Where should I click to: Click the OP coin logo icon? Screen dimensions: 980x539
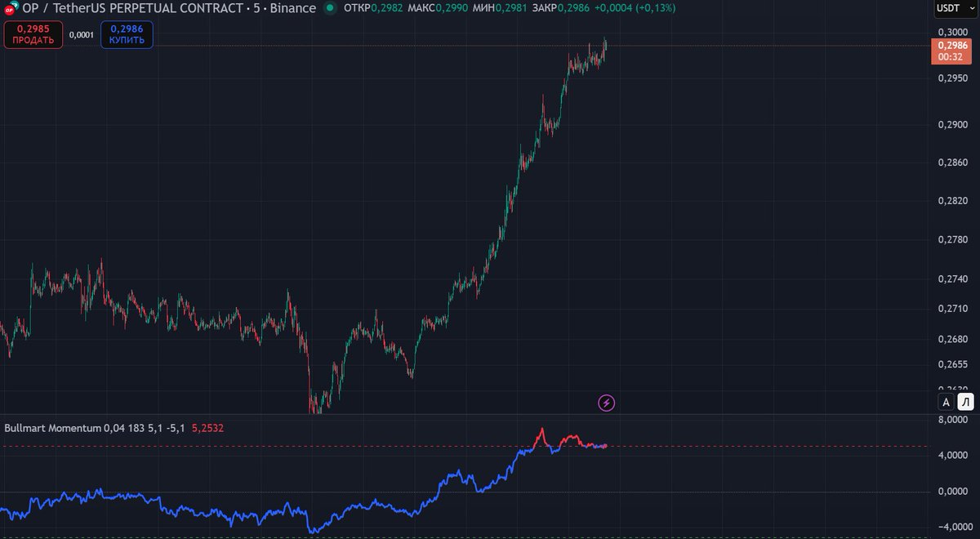[x=10, y=8]
